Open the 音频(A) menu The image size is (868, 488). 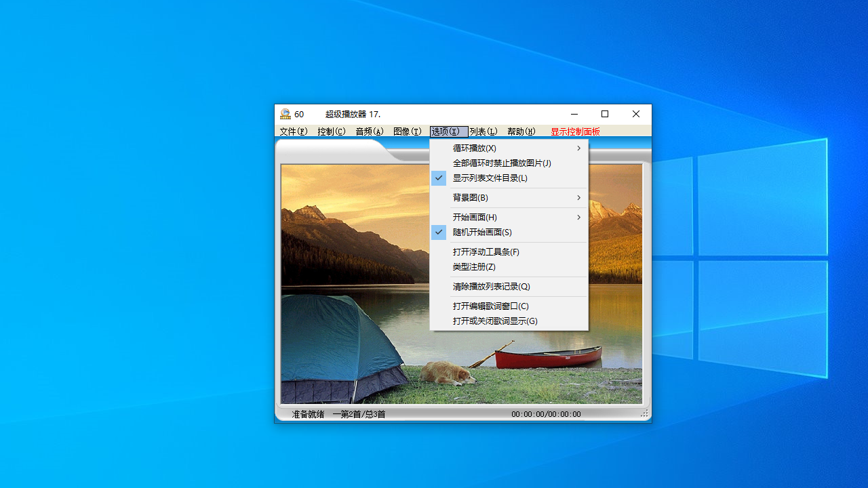(369, 131)
